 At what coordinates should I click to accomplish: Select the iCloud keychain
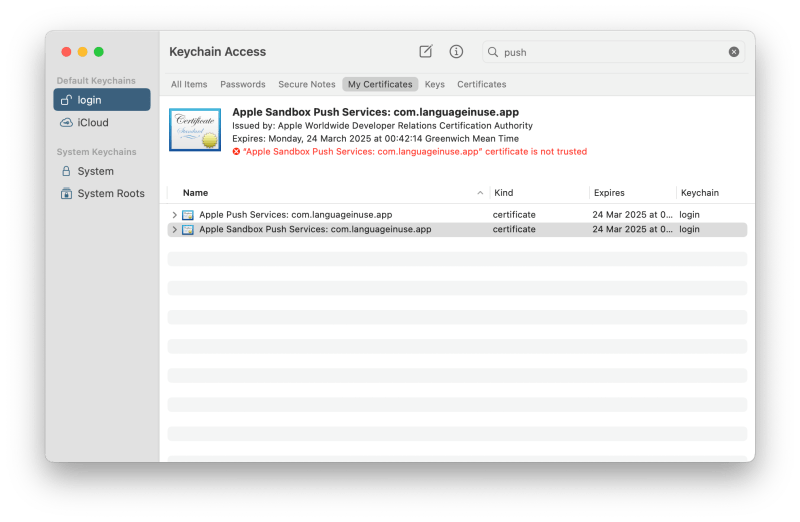point(102,122)
